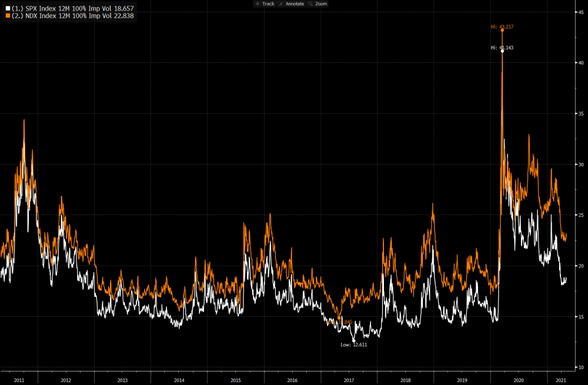Click the white Hi: 41.143 peak marker
588x385 pixels.
pos(503,51)
